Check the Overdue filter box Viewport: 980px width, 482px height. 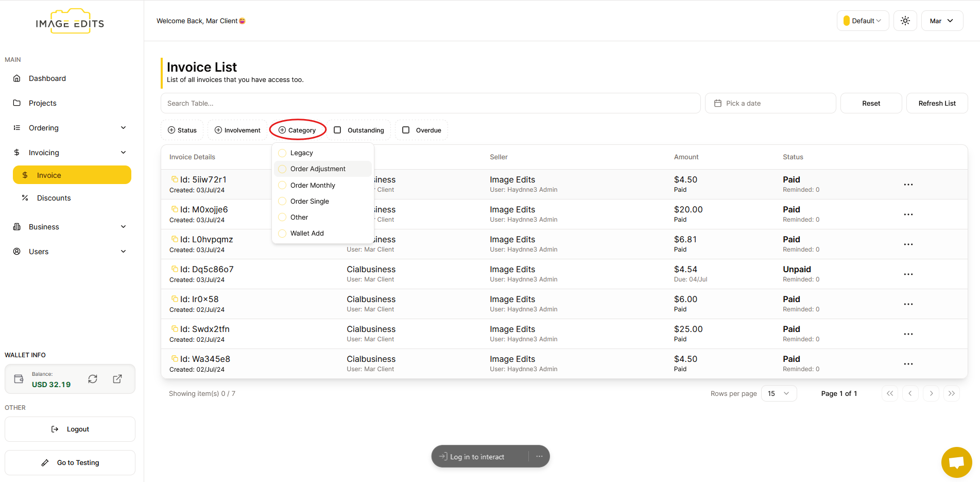[x=406, y=130]
